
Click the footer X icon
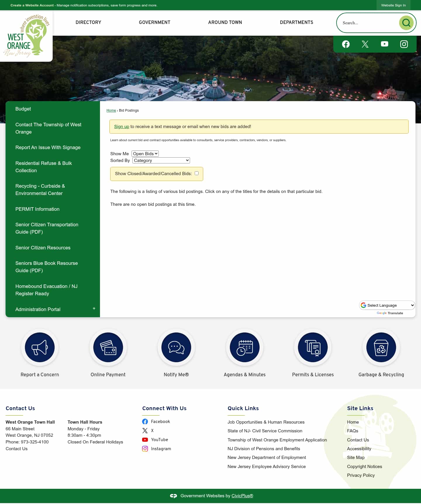tap(145, 431)
